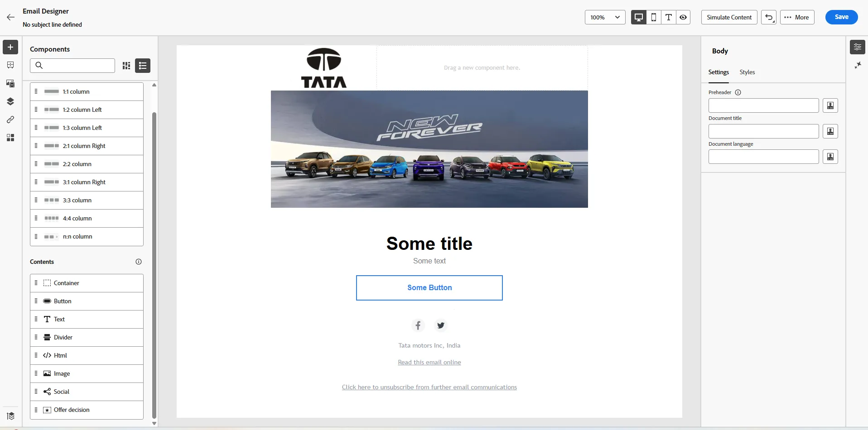Open the links sidebar icon

pyautogui.click(x=10, y=119)
